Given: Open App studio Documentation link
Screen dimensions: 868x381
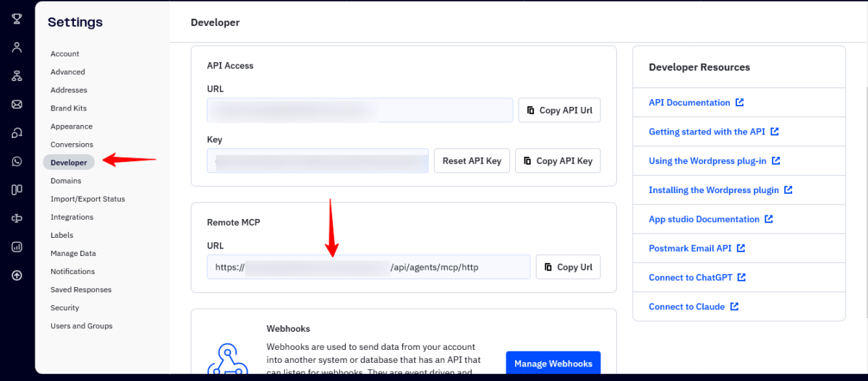Looking at the screenshot, I should (x=704, y=219).
